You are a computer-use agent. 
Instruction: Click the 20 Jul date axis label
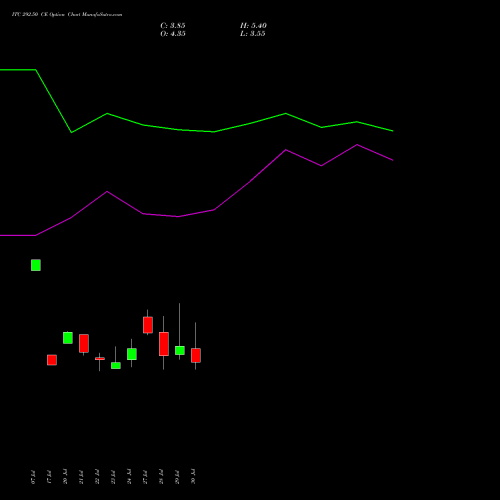coord(65,477)
